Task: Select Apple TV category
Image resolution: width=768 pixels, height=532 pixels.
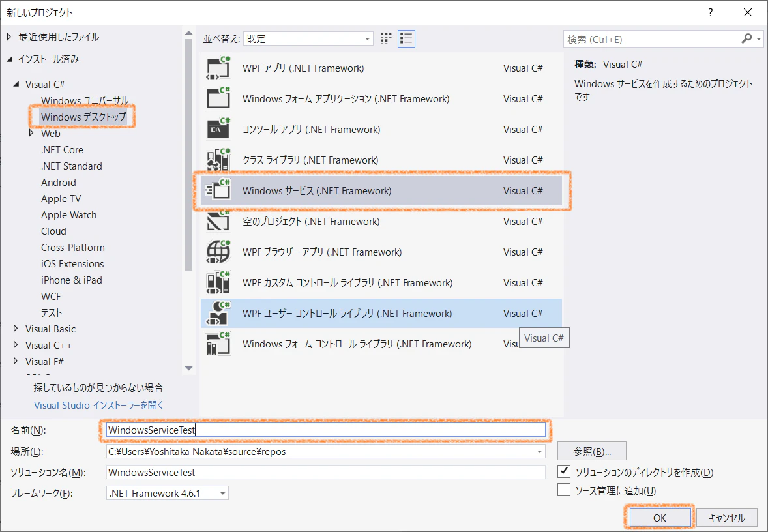Action: click(61, 198)
